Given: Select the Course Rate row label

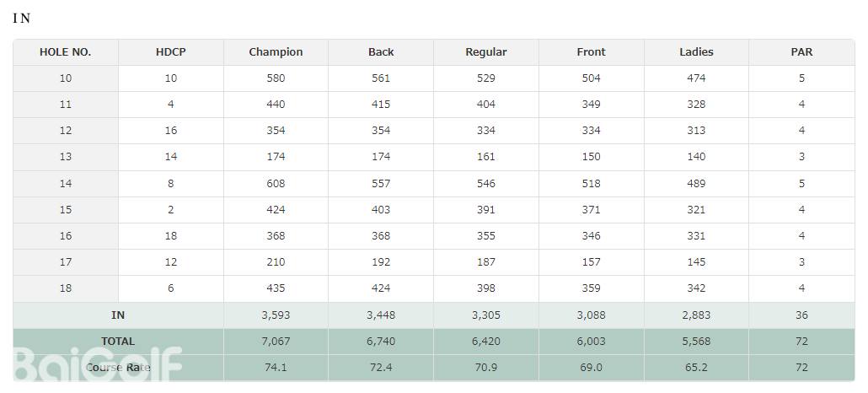Looking at the screenshot, I should point(118,368).
